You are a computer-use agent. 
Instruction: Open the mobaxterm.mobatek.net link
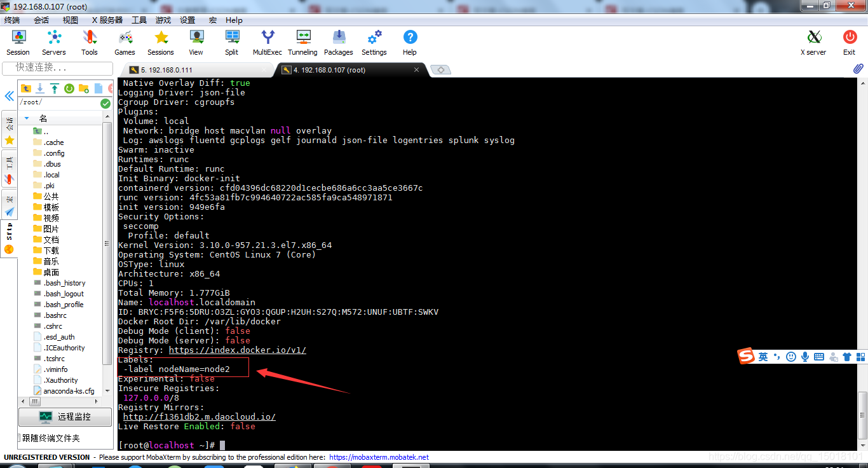click(x=379, y=457)
